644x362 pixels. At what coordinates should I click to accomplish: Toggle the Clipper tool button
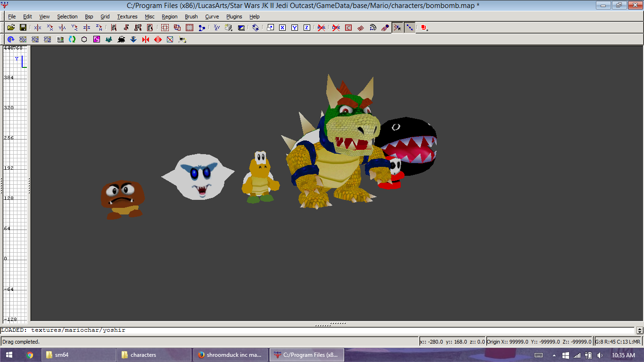202,28
